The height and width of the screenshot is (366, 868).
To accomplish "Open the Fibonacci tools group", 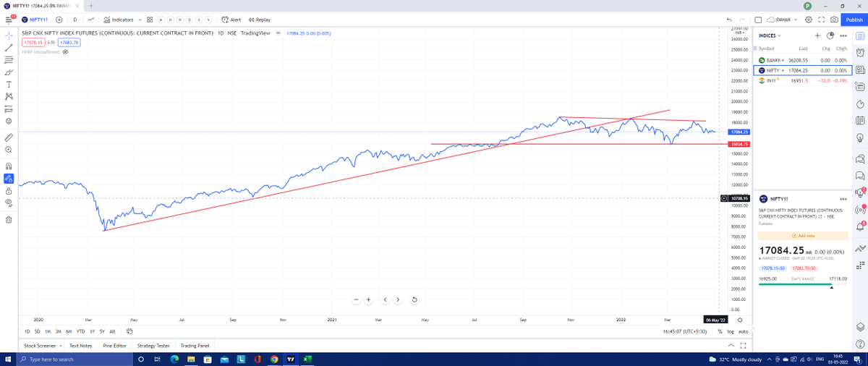I will [9, 59].
